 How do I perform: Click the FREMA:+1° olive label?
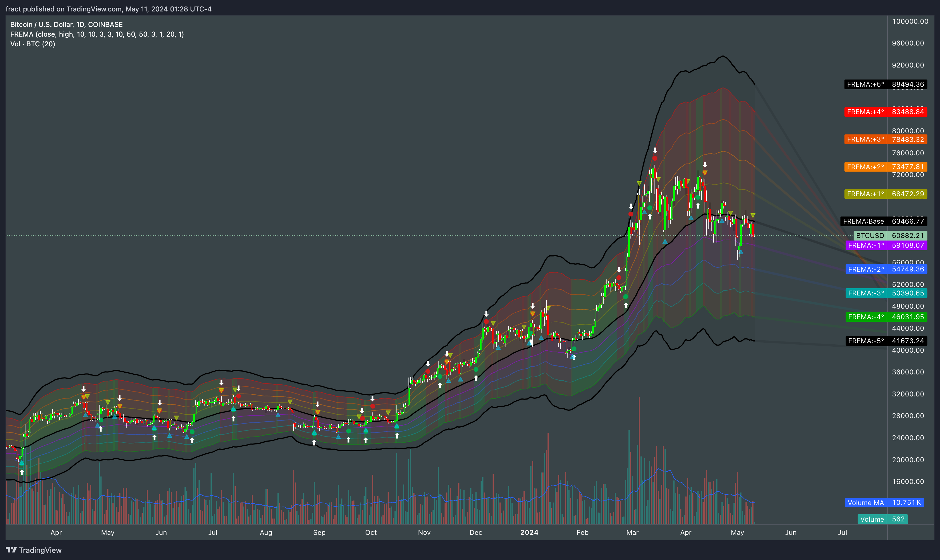[x=886, y=194]
